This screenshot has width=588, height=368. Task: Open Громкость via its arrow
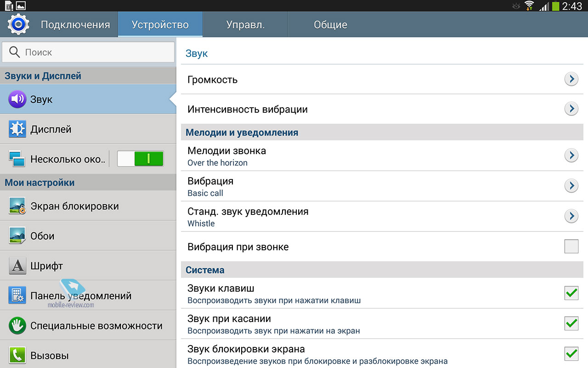click(x=571, y=79)
